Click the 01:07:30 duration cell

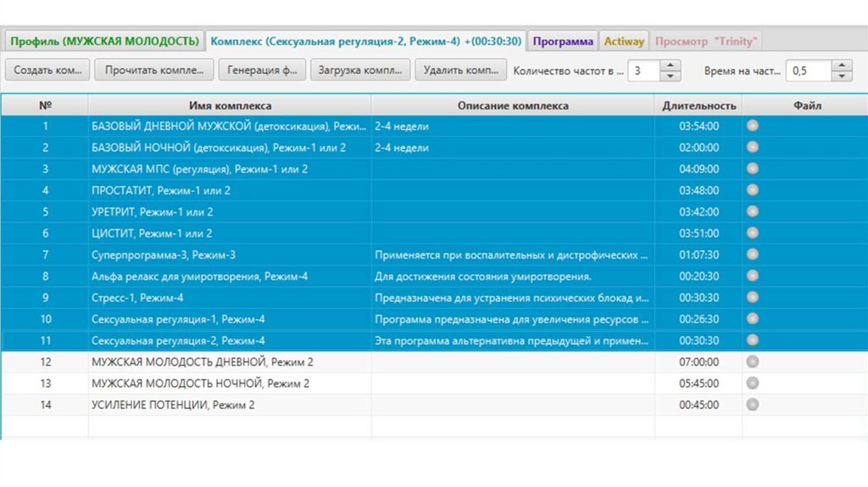698,255
